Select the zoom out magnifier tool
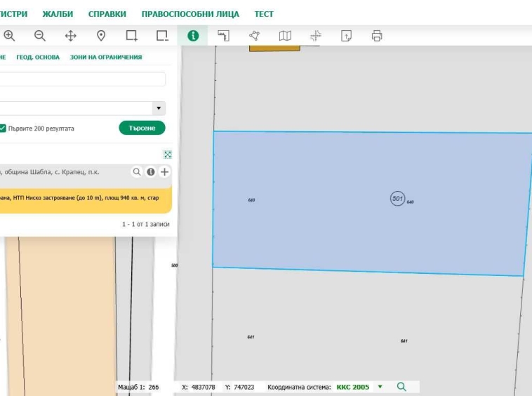Screen dimensions: 532x396 click(x=40, y=36)
